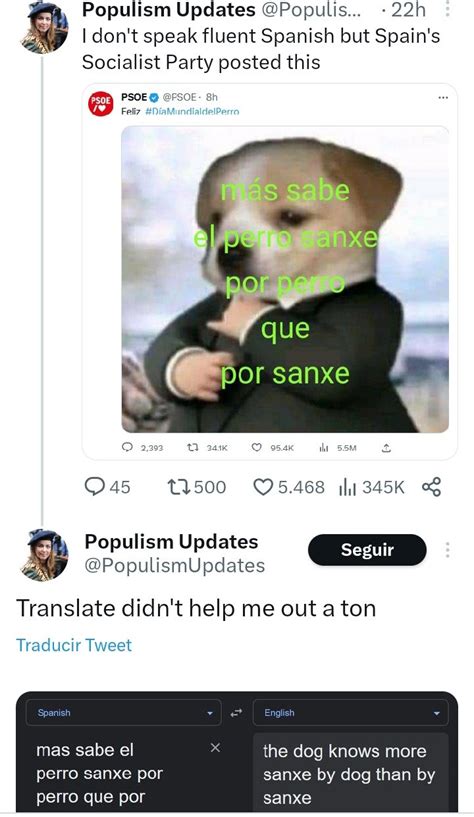Expand the Spanish source language dropdown
The width and height of the screenshot is (474, 817).
click(123, 713)
